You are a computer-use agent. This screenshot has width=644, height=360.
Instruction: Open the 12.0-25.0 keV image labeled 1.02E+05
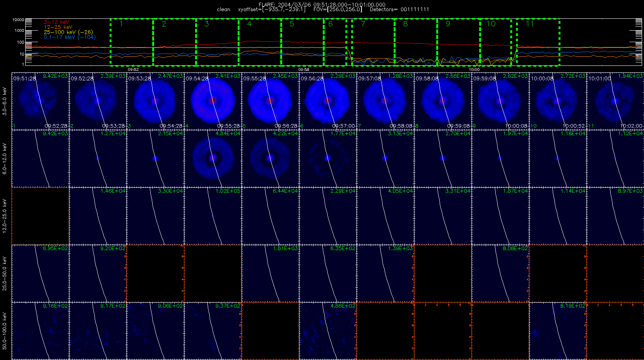click(x=213, y=216)
